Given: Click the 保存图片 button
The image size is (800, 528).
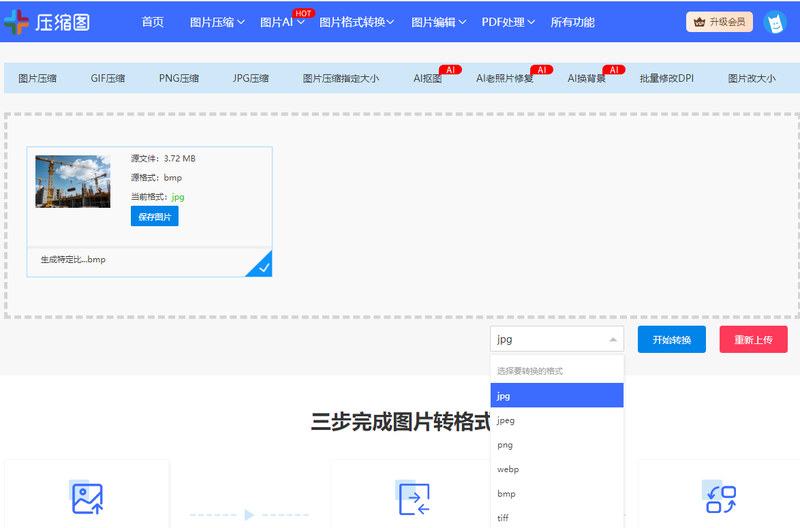Looking at the screenshot, I should (x=154, y=217).
